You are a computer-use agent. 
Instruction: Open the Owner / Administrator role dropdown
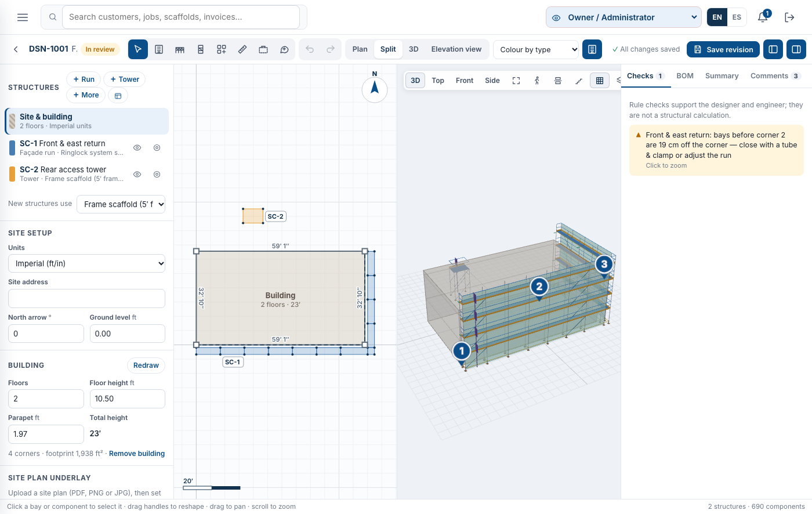click(x=623, y=17)
